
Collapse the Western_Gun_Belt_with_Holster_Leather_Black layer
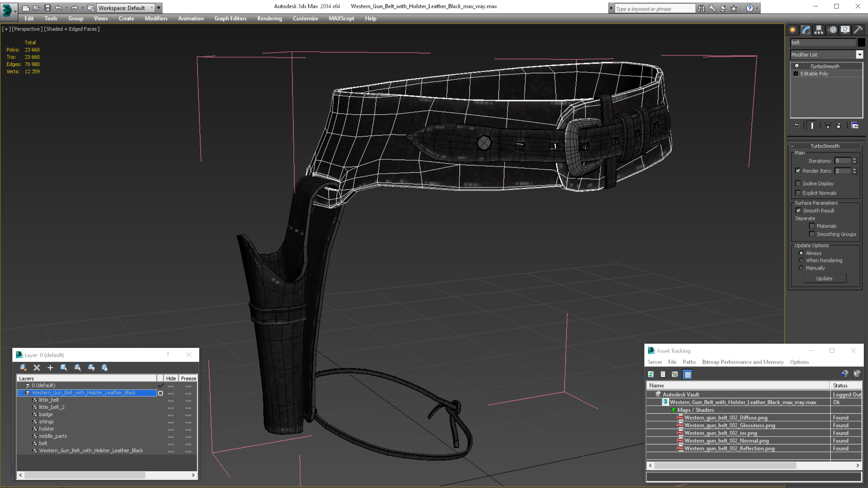[20, 393]
